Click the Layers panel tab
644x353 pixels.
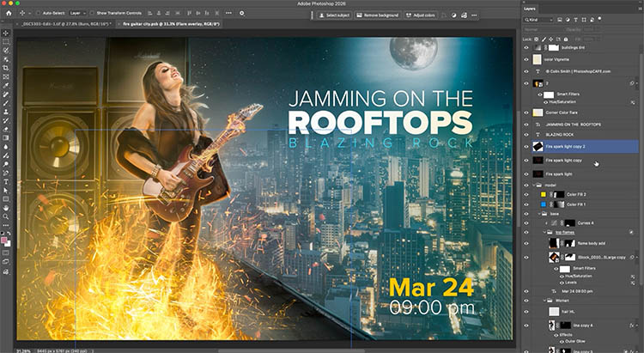[x=530, y=9]
